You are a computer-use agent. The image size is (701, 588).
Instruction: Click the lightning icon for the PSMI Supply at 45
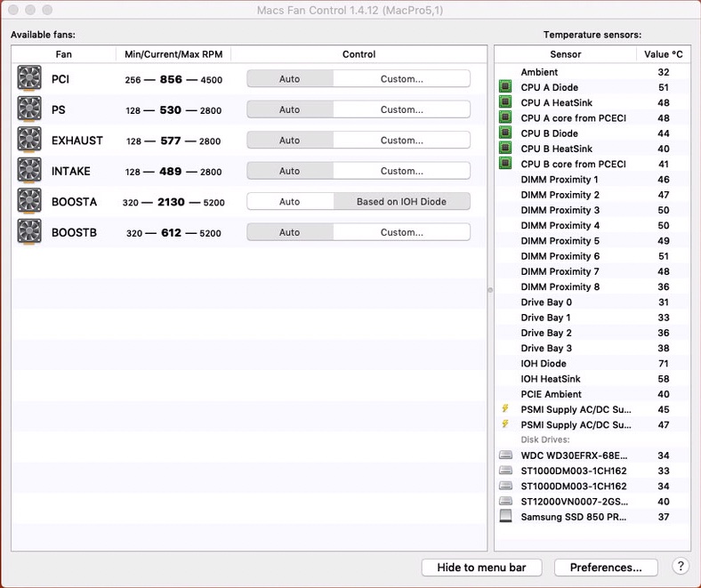[505, 408]
